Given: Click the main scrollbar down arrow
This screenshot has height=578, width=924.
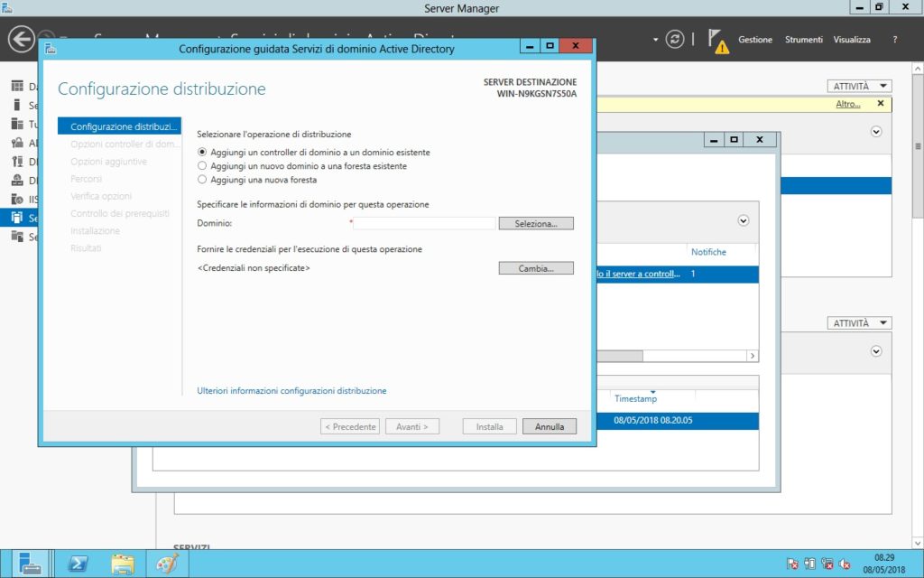Looking at the screenshot, I should click(x=918, y=543).
